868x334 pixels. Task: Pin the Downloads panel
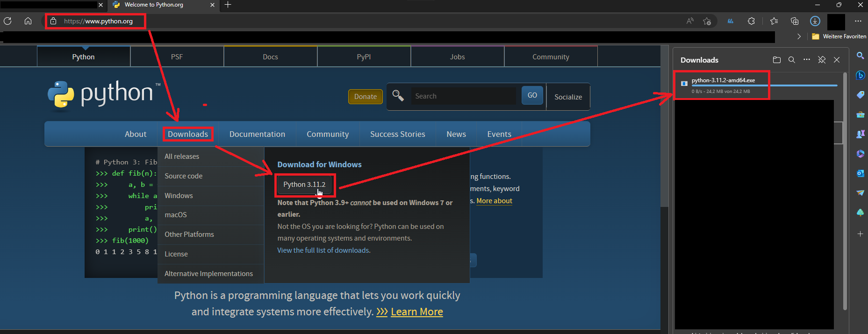(x=822, y=60)
